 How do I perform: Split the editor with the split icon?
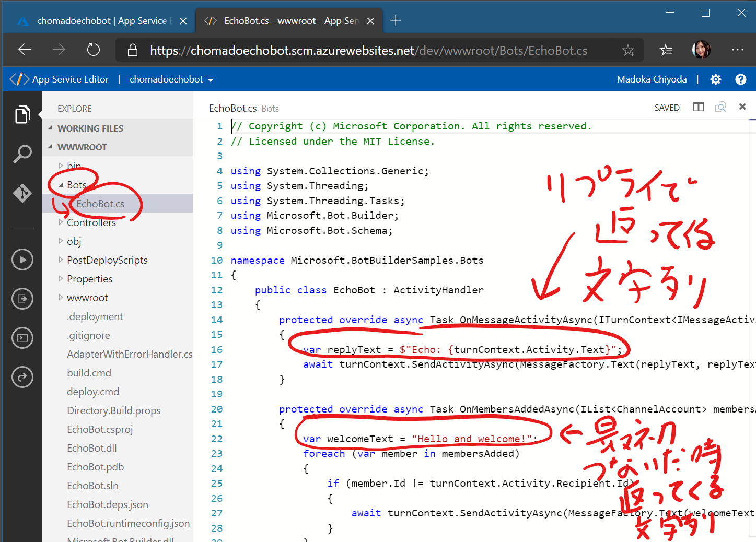698,107
